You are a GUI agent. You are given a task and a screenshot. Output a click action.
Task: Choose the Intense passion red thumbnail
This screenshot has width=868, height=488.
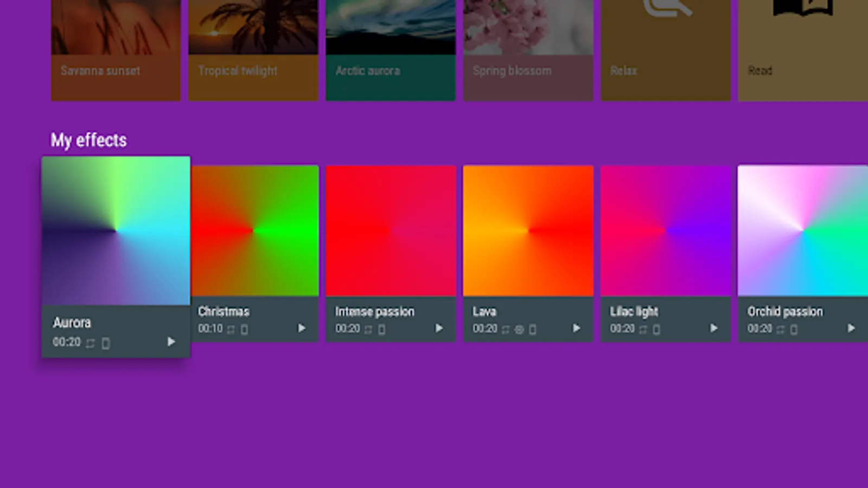[391, 230]
